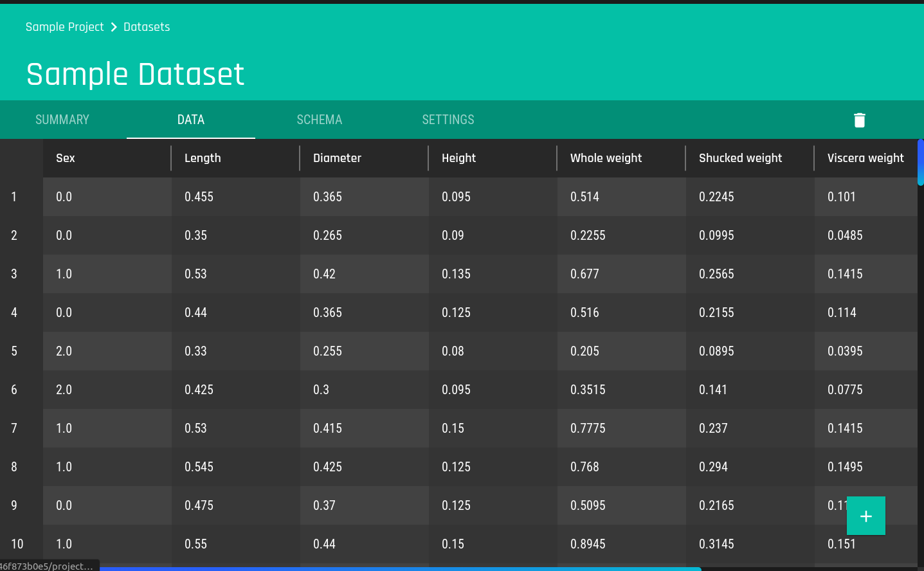Open the SETTINGS tab
924x571 pixels.
[448, 120]
